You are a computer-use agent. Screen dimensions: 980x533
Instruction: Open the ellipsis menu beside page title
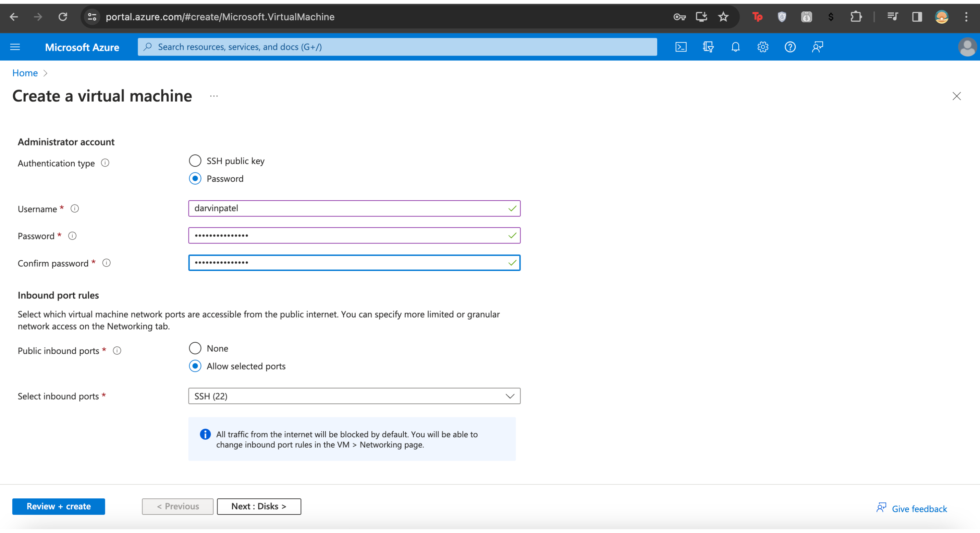[214, 96]
